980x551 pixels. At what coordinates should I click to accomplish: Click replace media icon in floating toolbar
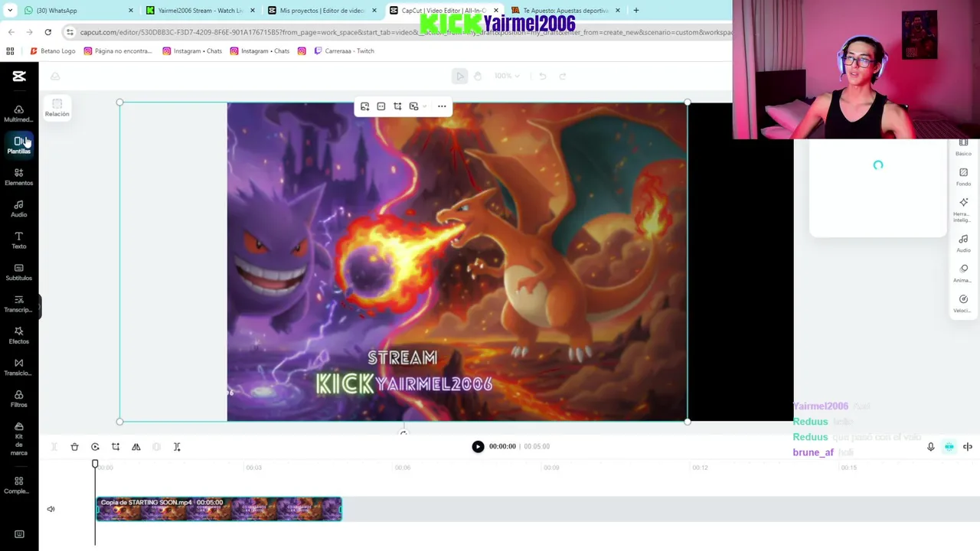pos(364,106)
